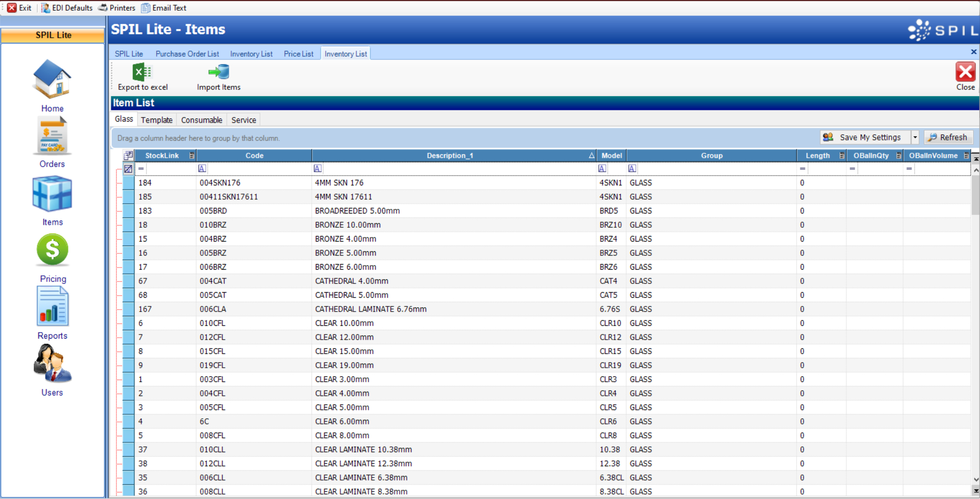Switch to the Price List tab

pos(299,54)
